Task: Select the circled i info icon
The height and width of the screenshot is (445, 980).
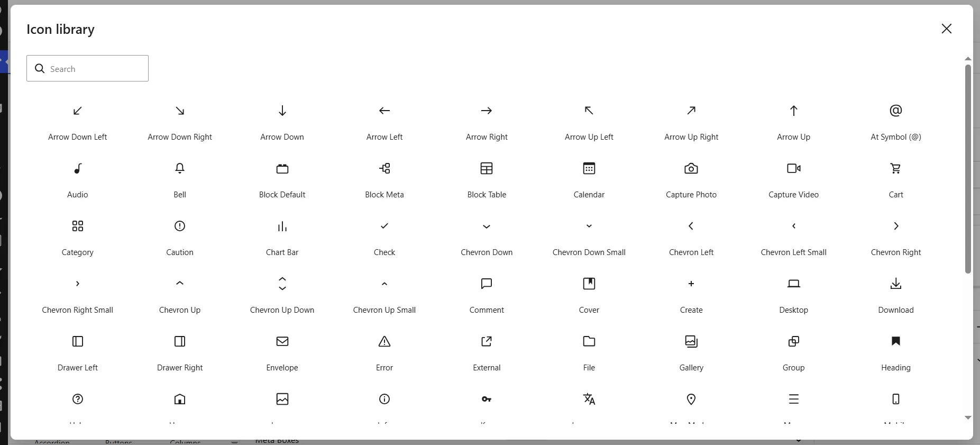Action: click(x=384, y=399)
